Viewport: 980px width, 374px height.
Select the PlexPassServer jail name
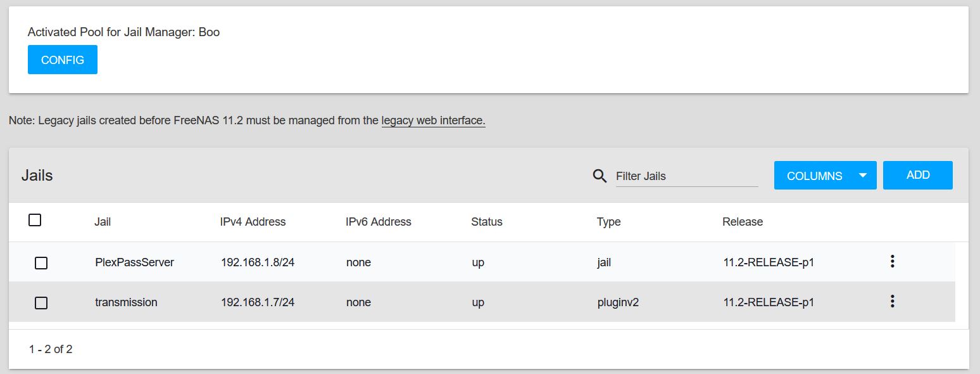134,262
